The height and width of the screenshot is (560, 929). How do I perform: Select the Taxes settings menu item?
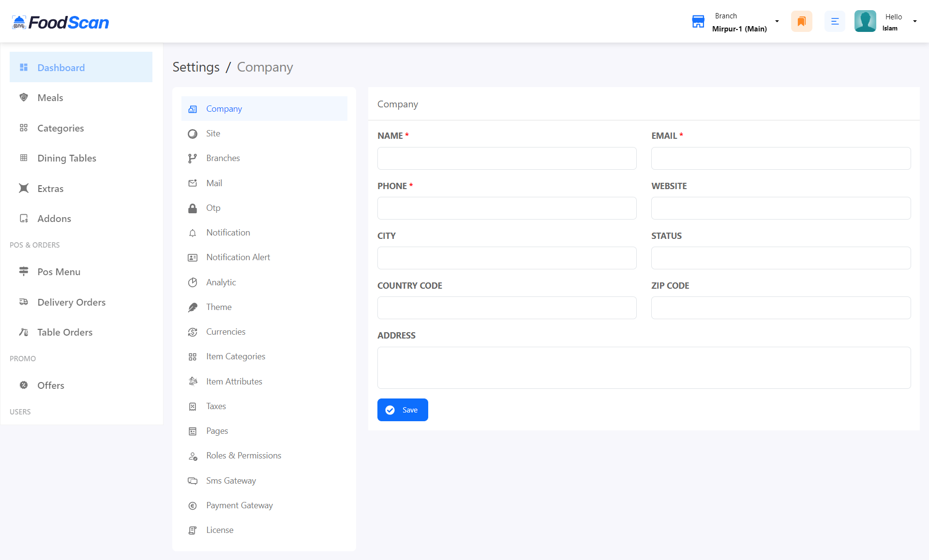216,406
